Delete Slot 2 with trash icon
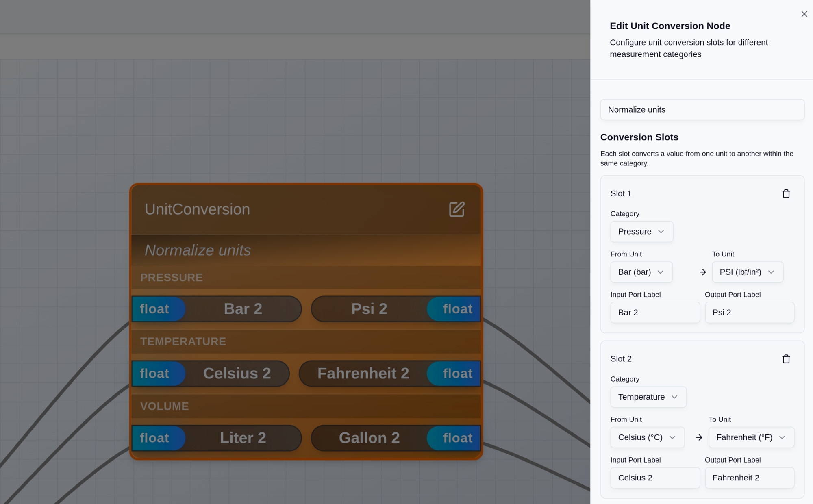 pyautogui.click(x=786, y=359)
